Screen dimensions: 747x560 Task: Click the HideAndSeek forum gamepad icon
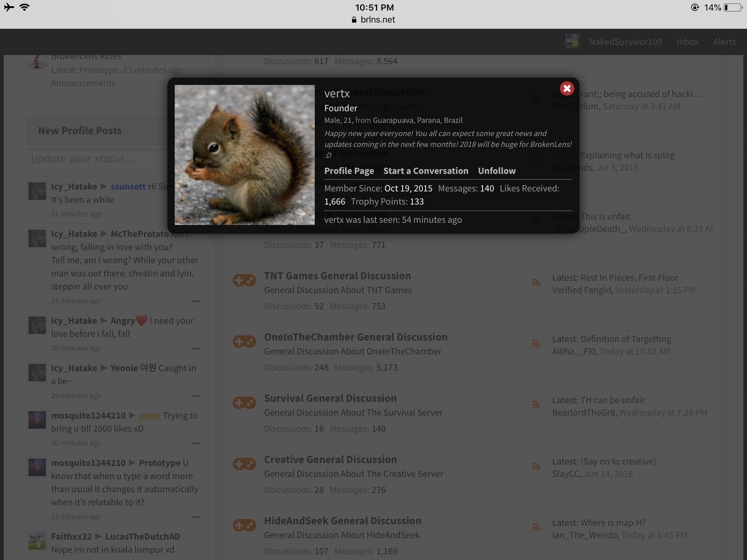[x=244, y=525]
